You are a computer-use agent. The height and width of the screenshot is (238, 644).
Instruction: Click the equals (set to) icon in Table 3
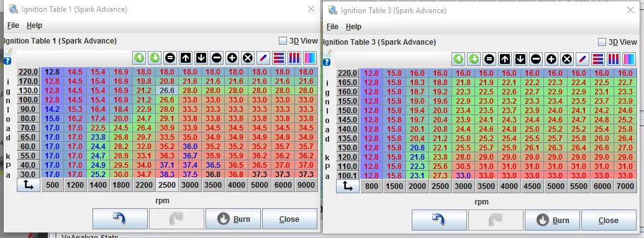(489, 59)
